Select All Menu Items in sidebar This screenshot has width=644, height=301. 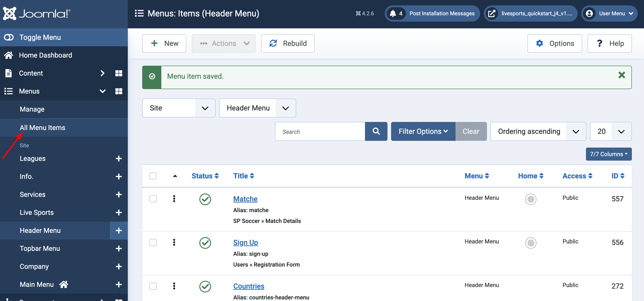[43, 128]
